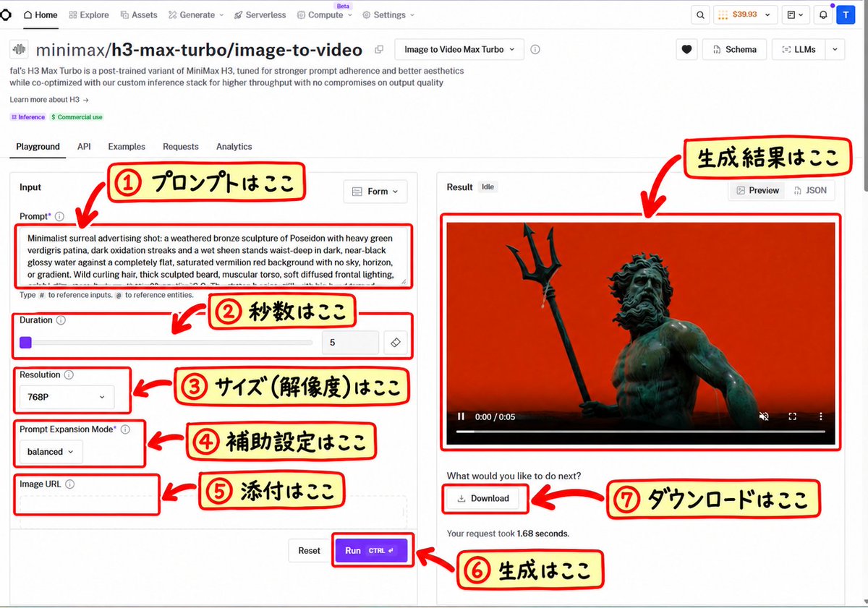The image size is (868, 608).
Task: Click the Duration slider handle
Action: point(25,343)
